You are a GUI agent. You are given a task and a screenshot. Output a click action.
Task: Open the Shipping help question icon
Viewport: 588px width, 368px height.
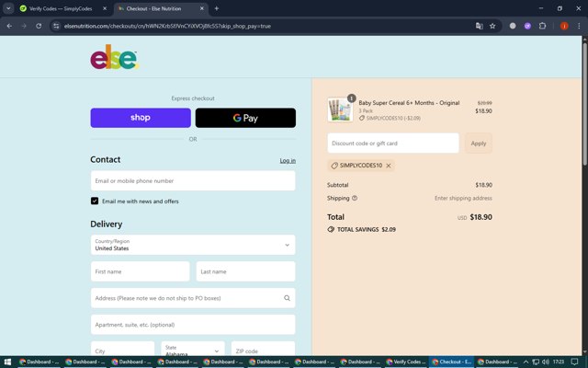tap(355, 198)
